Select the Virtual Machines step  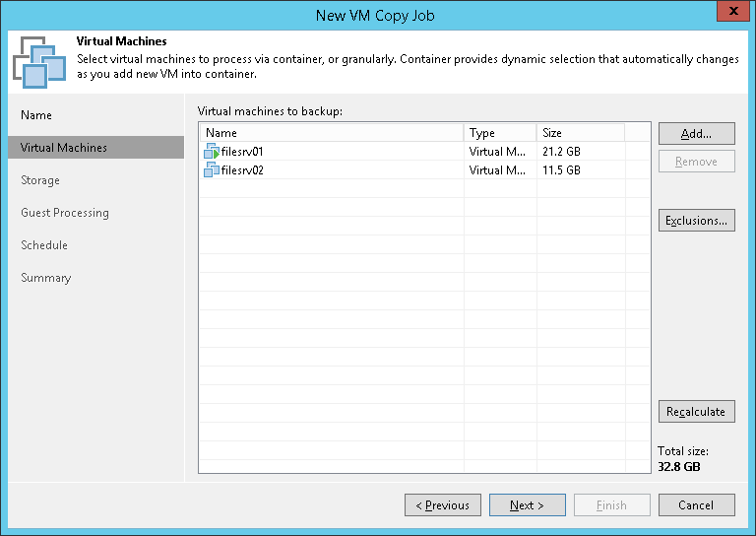(x=64, y=148)
